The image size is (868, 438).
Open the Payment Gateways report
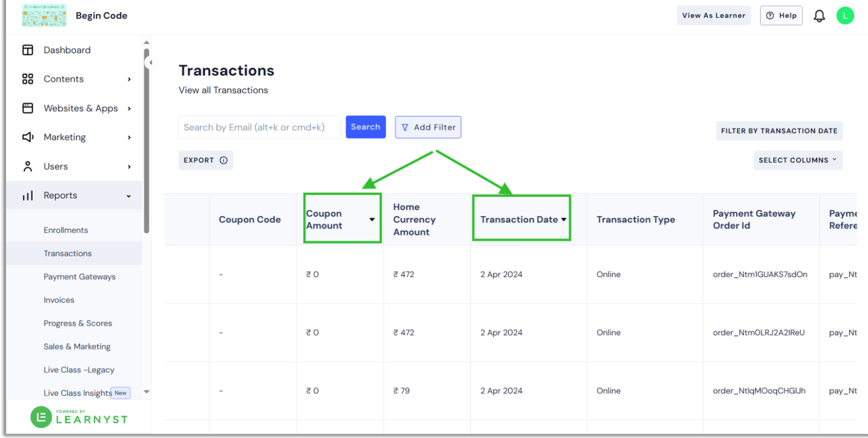[79, 276]
